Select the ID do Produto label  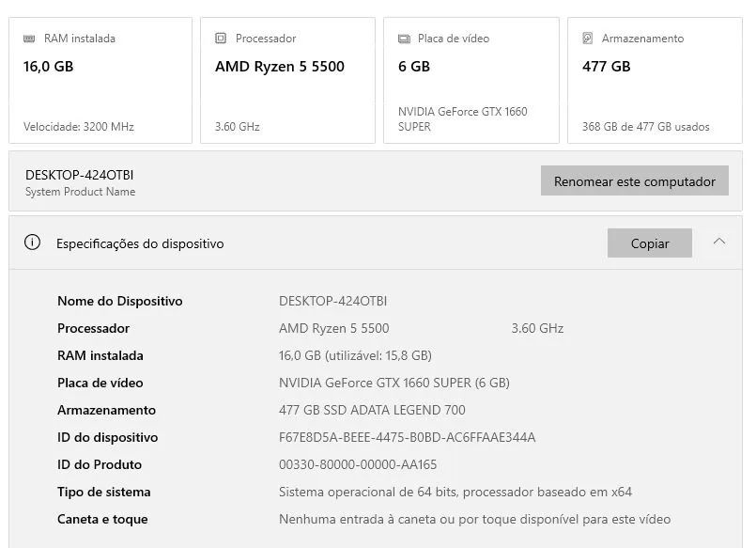click(x=100, y=464)
